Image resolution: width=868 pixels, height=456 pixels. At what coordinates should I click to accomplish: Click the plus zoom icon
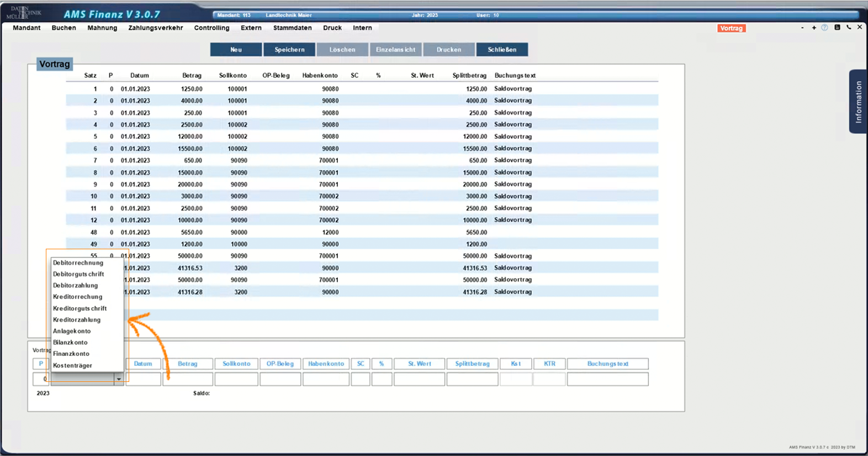(814, 28)
